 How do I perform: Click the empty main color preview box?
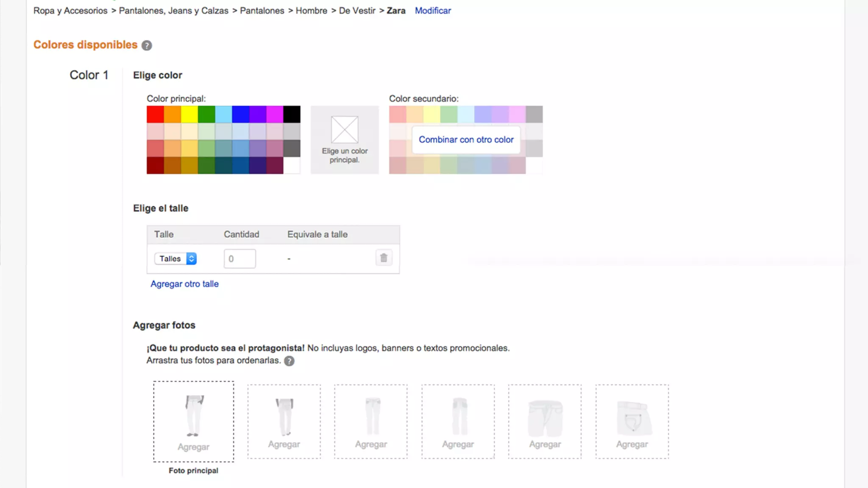click(x=345, y=139)
